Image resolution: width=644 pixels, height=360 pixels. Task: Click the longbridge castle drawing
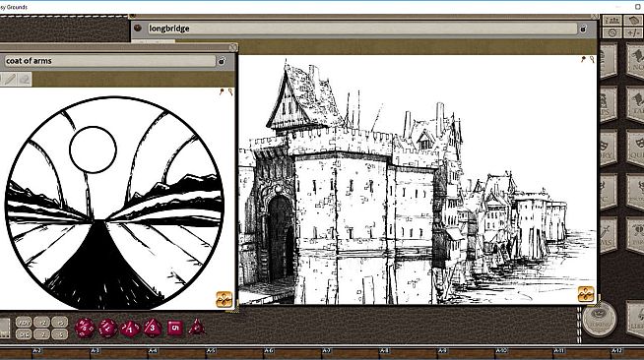click(x=418, y=180)
